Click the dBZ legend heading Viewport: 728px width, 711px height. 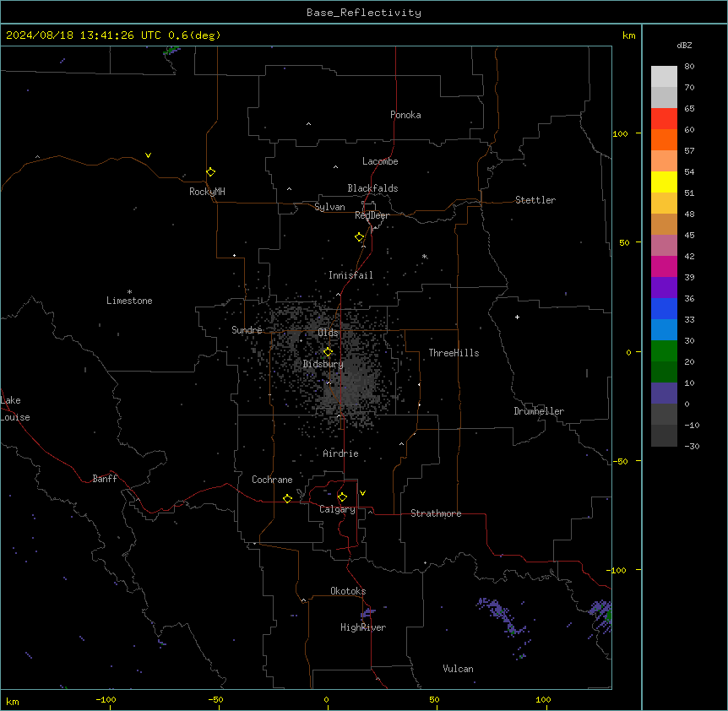pos(684,45)
